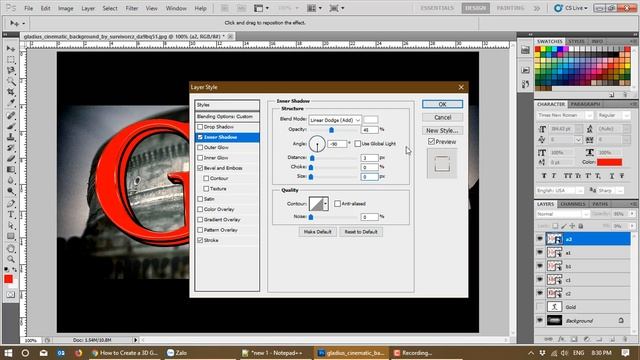Hide the Background layer

(540, 320)
